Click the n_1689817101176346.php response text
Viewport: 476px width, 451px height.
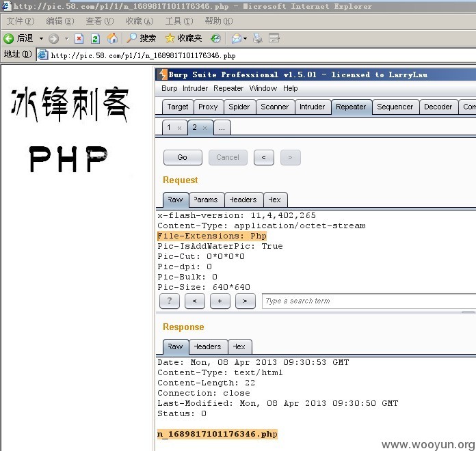pyautogui.click(x=217, y=435)
